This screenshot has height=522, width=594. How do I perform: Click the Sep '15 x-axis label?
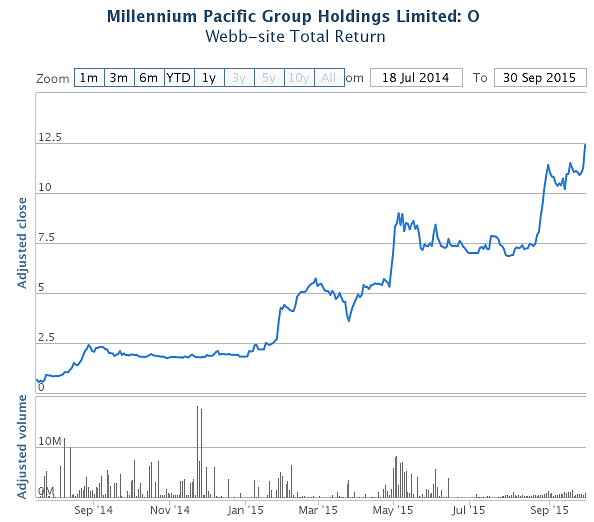tap(549, 510)
